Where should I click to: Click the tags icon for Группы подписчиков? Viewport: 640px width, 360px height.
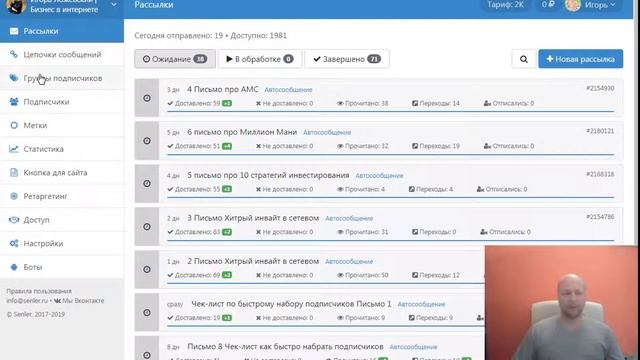point(14,78)
